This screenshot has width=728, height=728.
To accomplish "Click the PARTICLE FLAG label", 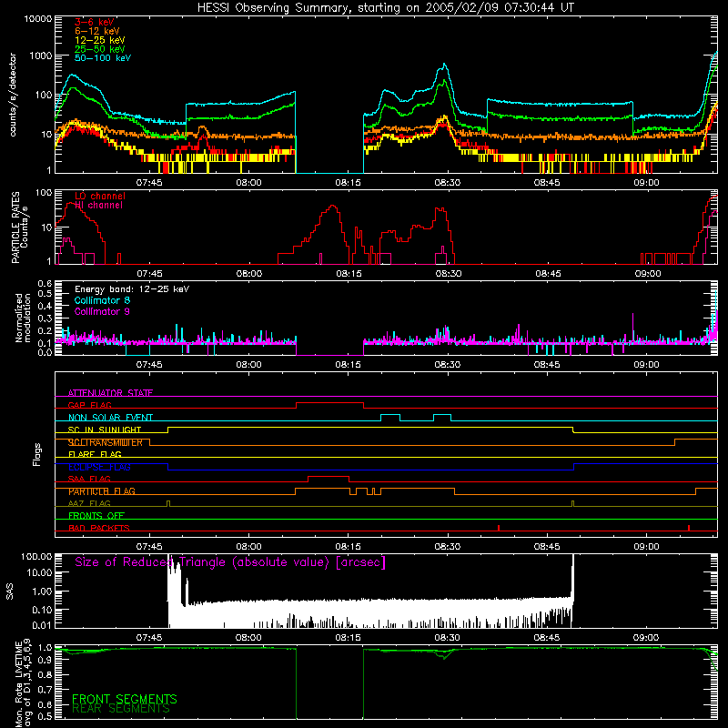I will [x=101, y=491].
